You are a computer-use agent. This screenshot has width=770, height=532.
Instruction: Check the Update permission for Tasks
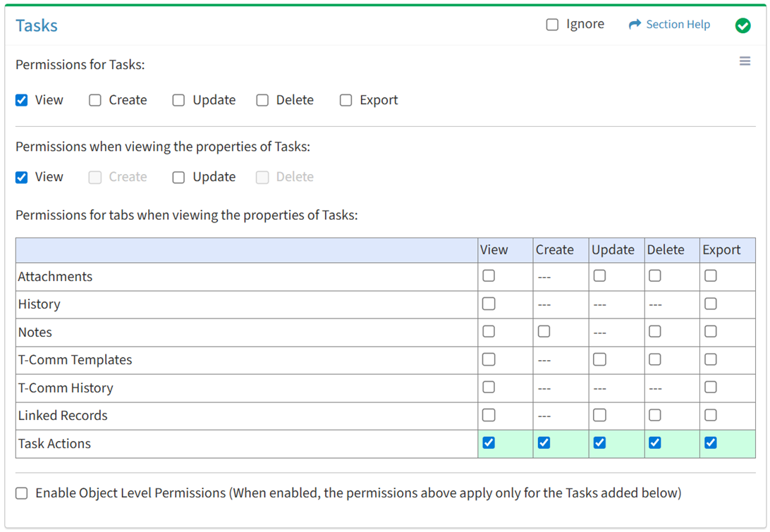(178, 100)
